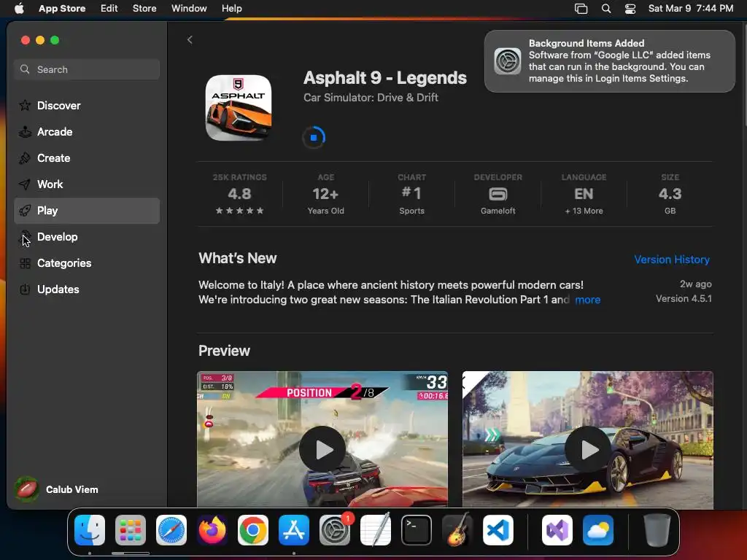This screenshot has height=560, width=747.
Task: Open Launchpad from the Dock
Action: point(131,530)
